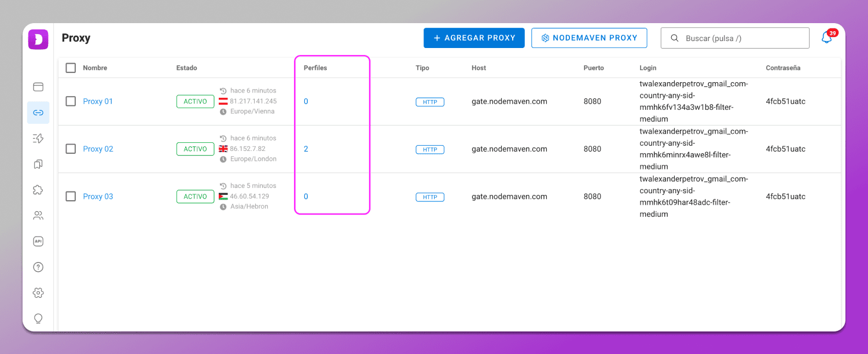The height and width of the screenshot is (354, 868).
Task: Open the automation scripts sidebar icon
Action: [38, 138]
